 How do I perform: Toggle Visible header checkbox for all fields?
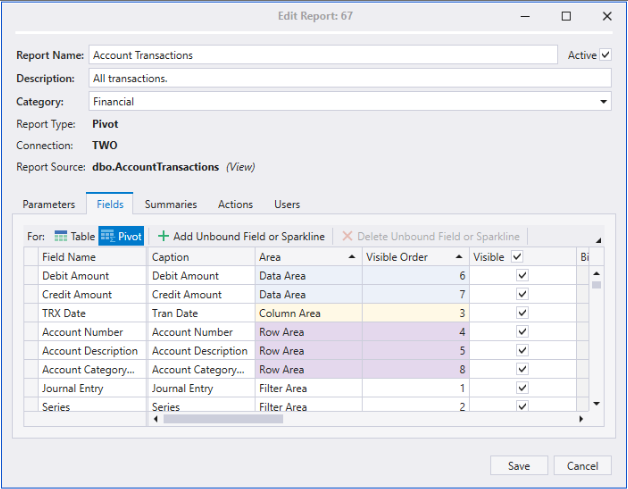click(517, 257)
